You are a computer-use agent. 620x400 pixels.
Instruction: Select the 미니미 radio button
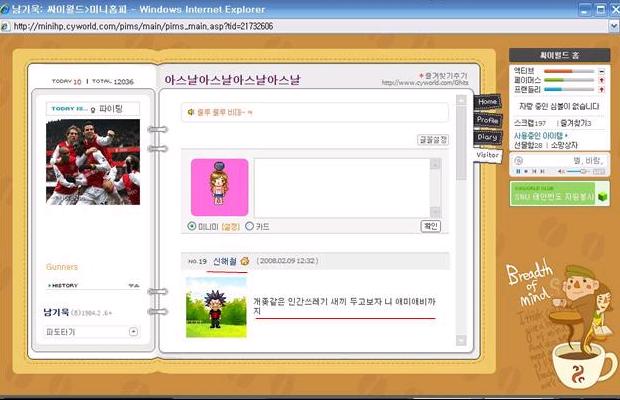click(192, 226)
